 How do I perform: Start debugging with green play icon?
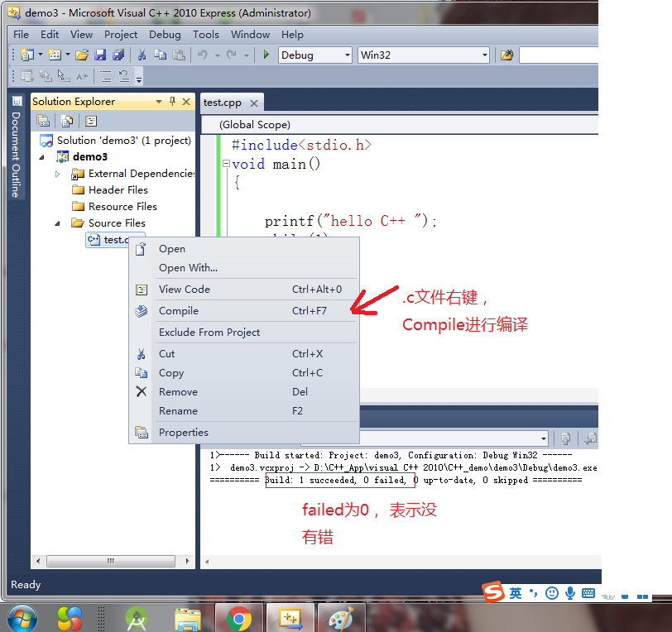coord(266,55)
